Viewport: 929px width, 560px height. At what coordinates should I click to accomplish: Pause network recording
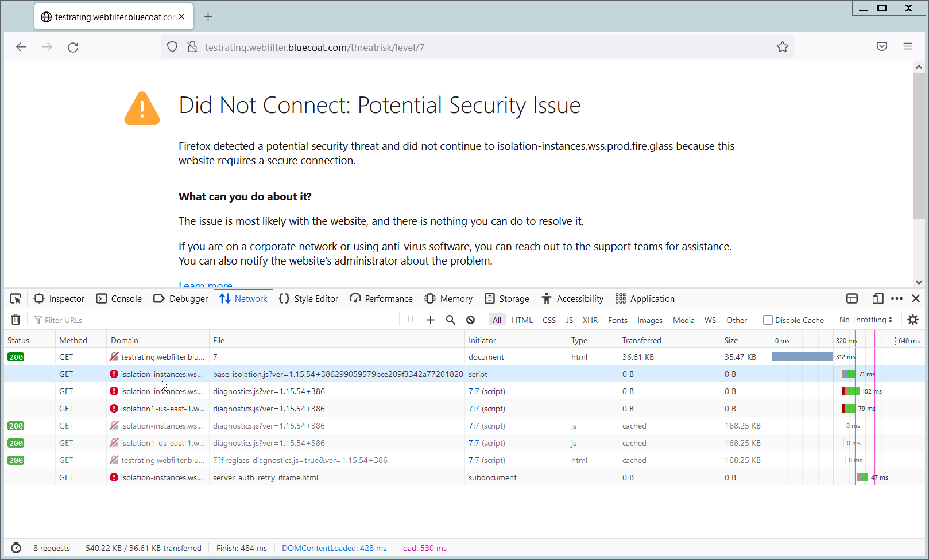point(411,320)
